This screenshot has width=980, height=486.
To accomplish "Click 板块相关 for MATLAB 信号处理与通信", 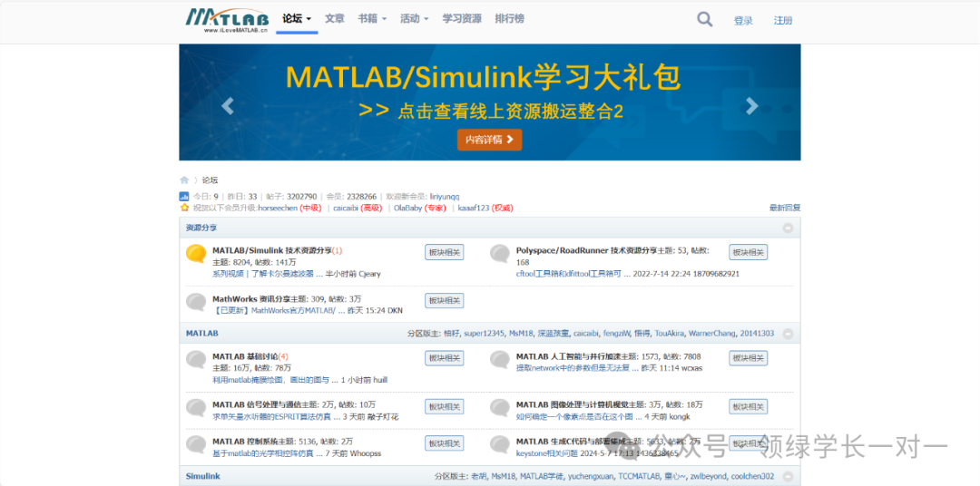I will click(445, 406).
